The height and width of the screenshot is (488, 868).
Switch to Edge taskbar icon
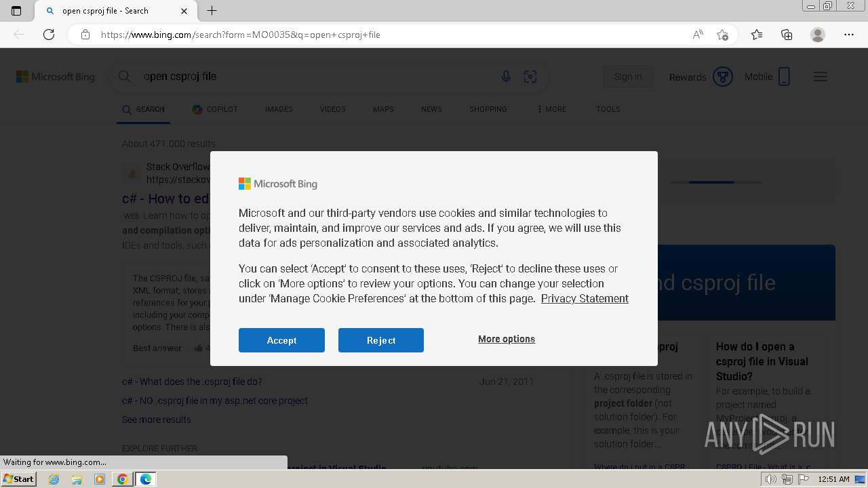(146, 479)
